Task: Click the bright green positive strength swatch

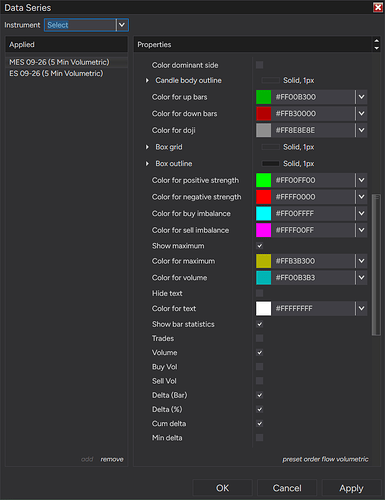Action: point(263,180)
